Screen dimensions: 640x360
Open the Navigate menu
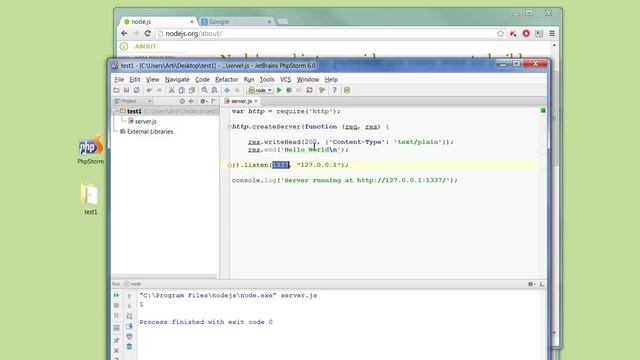(x=177, y=80)
